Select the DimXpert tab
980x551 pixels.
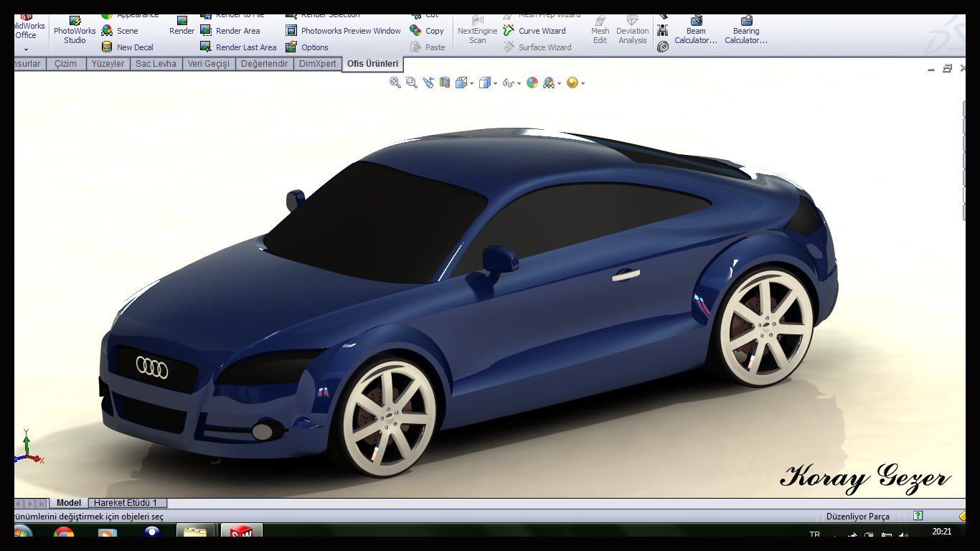tap(317, 64)
